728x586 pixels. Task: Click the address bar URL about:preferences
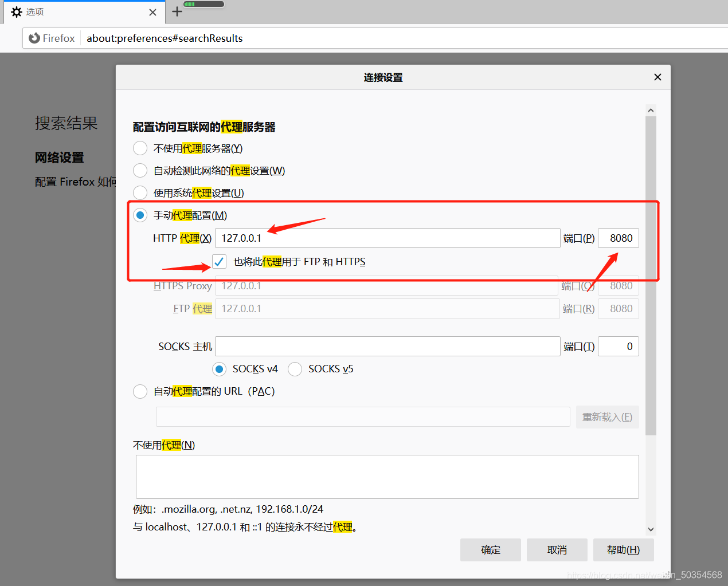point(165,38)
